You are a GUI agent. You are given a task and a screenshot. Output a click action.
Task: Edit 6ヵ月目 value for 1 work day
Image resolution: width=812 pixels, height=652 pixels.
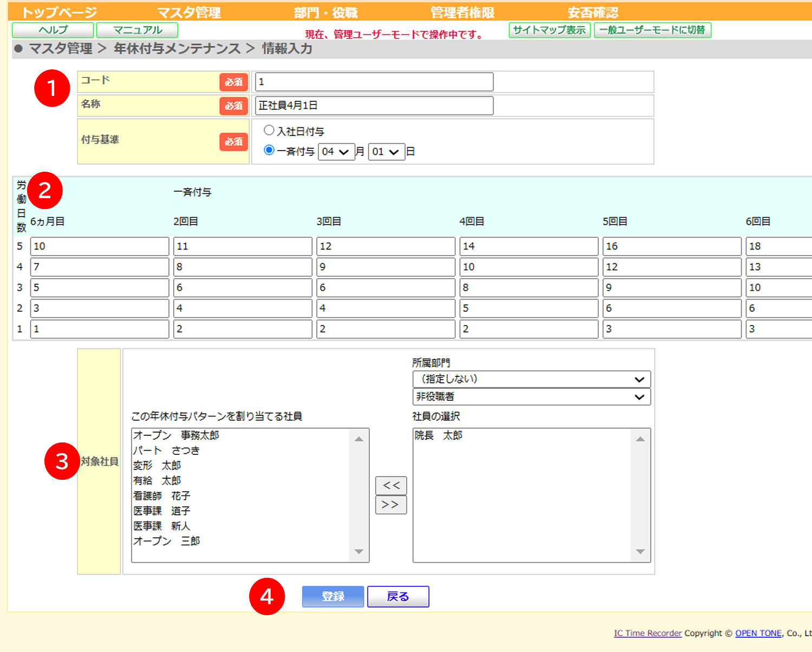tap(100, 329)
